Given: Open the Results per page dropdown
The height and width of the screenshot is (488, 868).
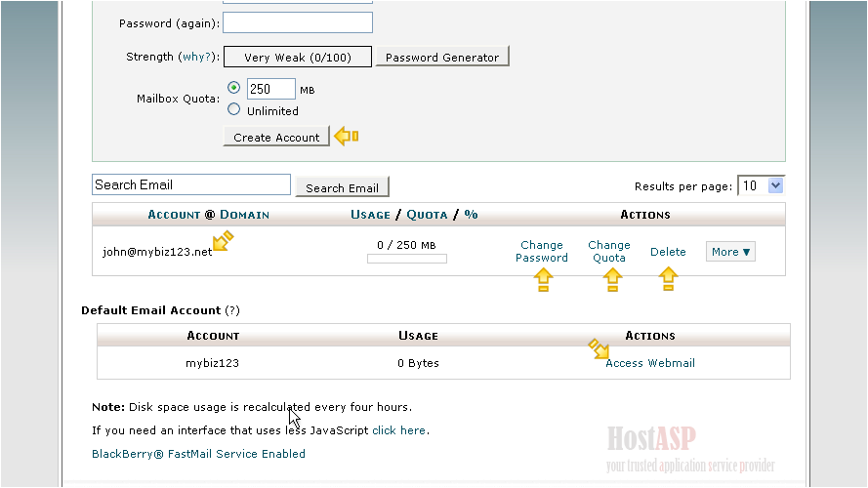Looking at the screenshot, I should pyautogui.click(x=761, y=185).
